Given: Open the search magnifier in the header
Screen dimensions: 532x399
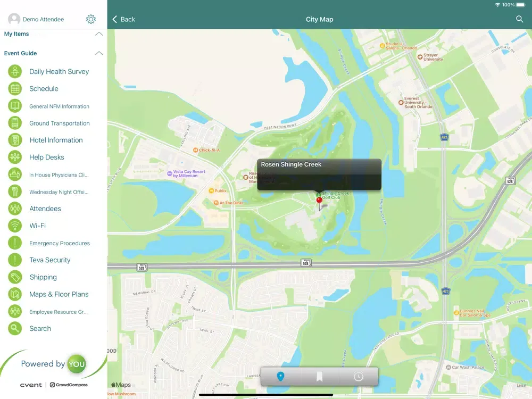Looking at the screenshot, I should 519,19.
